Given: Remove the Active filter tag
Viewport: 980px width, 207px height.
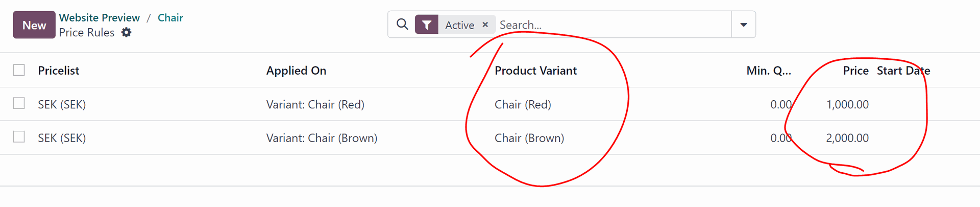Looking at the screenshot, I should [485, 25].
